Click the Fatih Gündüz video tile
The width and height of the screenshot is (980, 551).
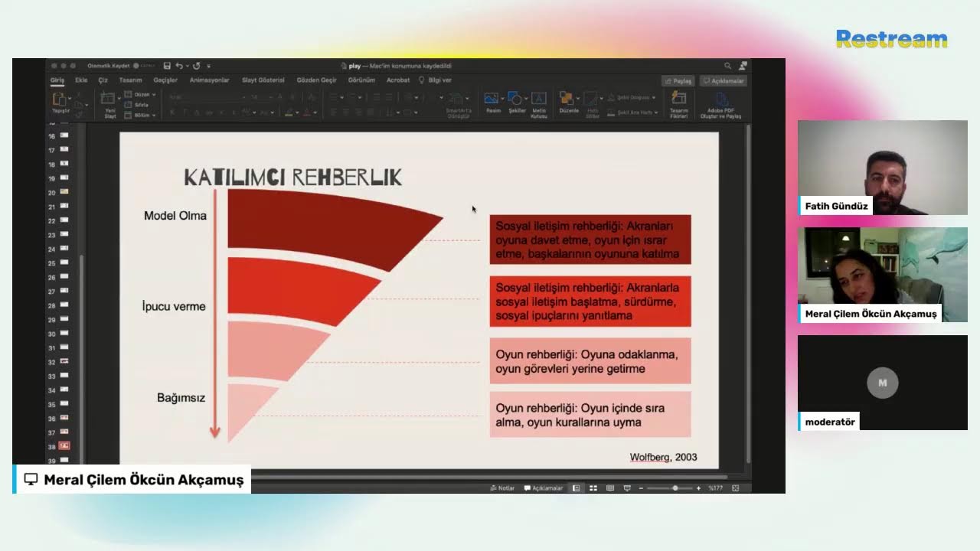point(883,168)
